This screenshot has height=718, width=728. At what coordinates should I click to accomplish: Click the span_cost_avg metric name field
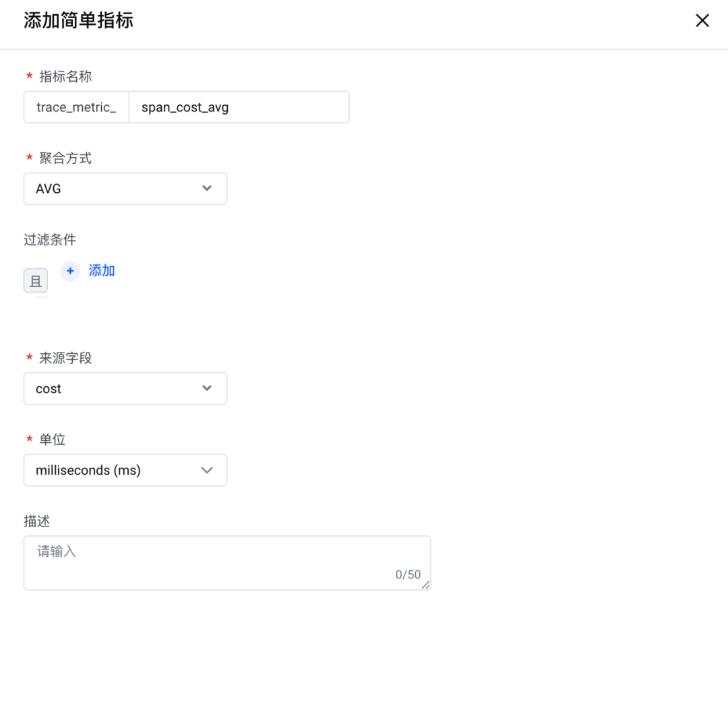pyautogui.click(x=239, y=107)
